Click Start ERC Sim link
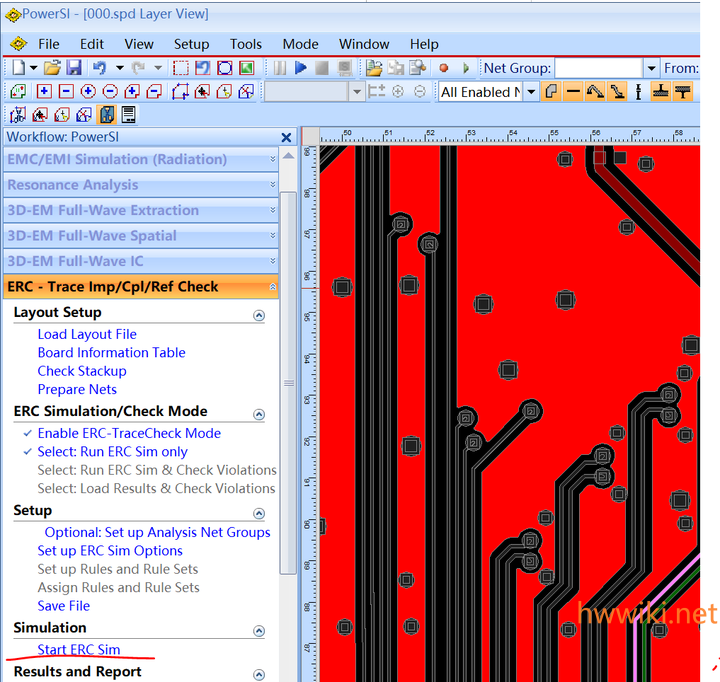 click(x=78, y=650)
